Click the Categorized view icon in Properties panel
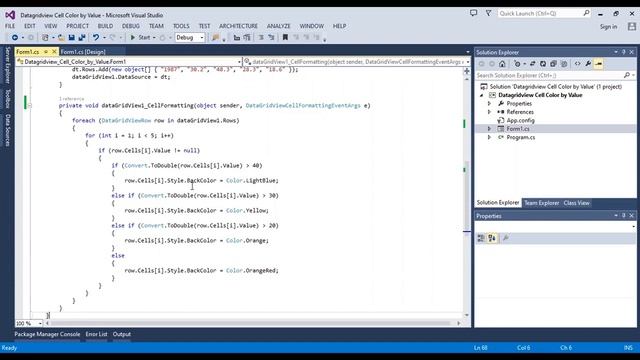640x360 pixels. [x=481, y=238]
